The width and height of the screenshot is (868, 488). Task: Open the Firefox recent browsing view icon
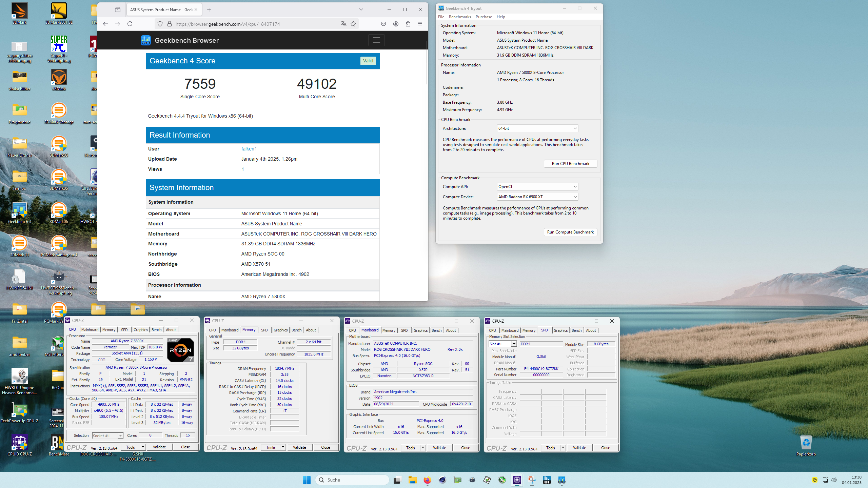point(118,9)
